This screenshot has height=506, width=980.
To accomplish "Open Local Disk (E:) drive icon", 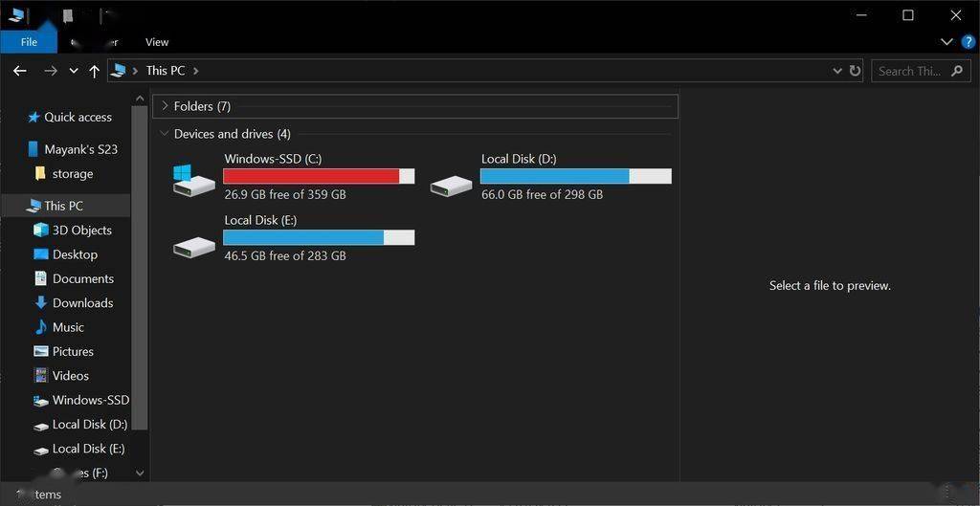I will click(194, 247).
